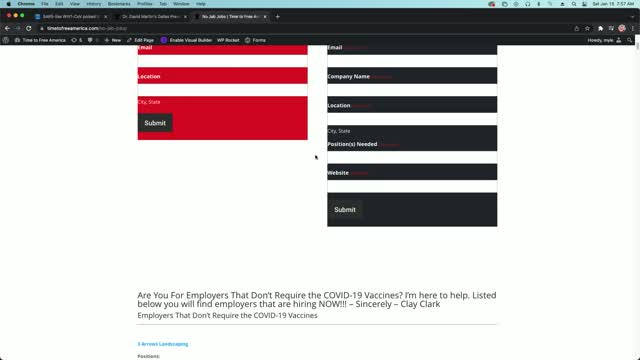Click the headphones menu bar icon
This screenshot has height=360, width=640.
(x=528, y=4)
